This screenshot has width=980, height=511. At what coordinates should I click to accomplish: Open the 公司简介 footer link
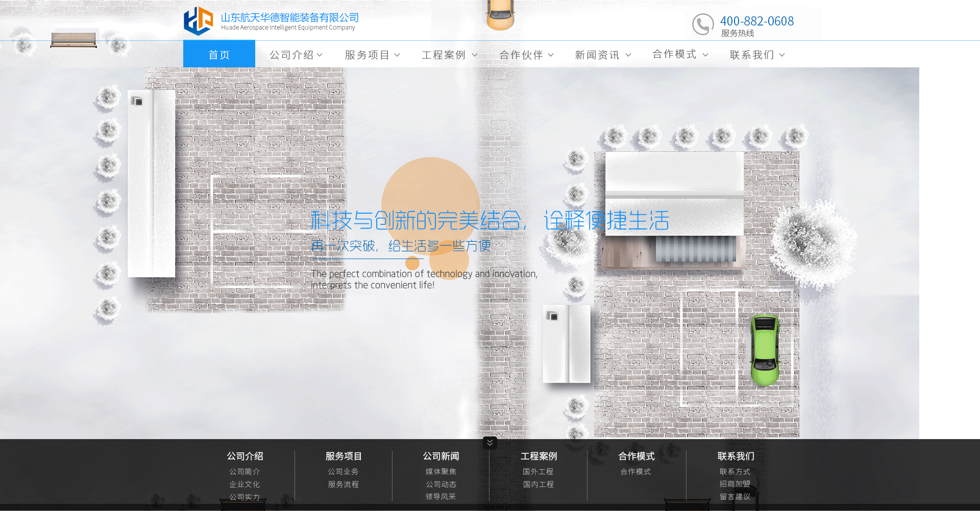244,471
